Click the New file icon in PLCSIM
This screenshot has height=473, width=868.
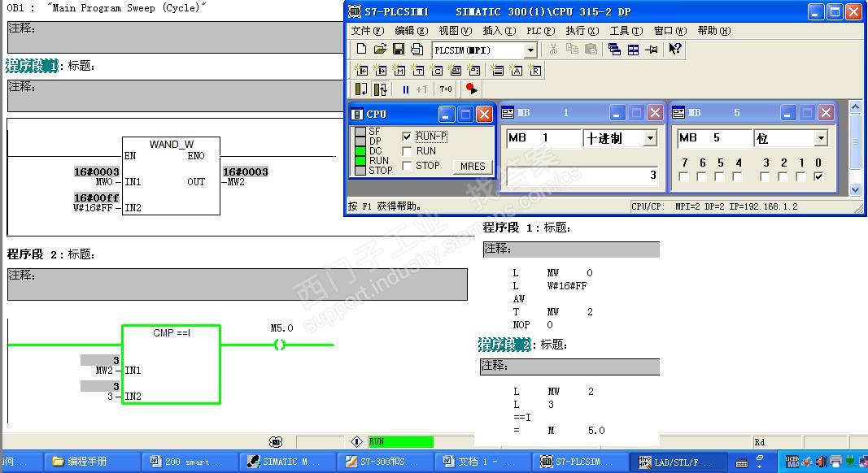click(x=361, y=50)
